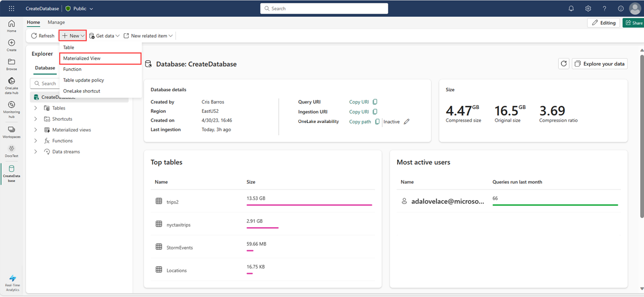
Task: Expand the Shortcuts tree node
Action: [x=36, y=119]
